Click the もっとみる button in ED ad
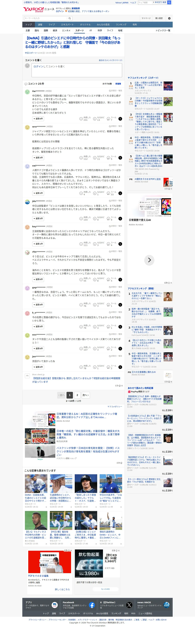195x644 pixels. (x=105, y=589)
